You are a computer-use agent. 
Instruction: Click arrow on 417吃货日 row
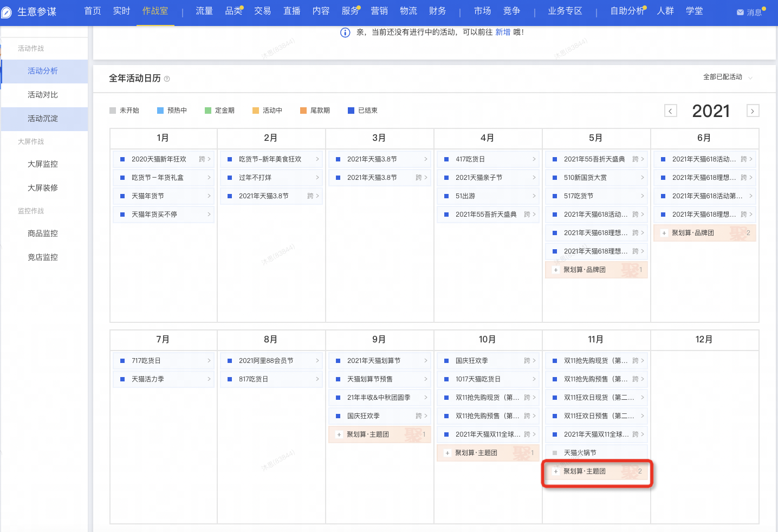[x=534, y=159]
